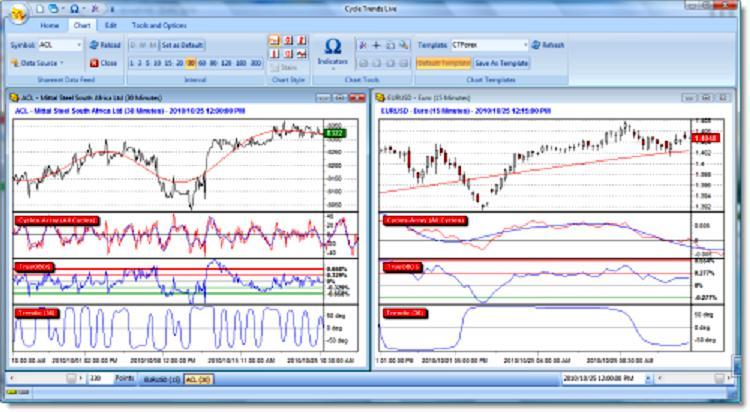Click the Refresh templates button

point(548,45)
